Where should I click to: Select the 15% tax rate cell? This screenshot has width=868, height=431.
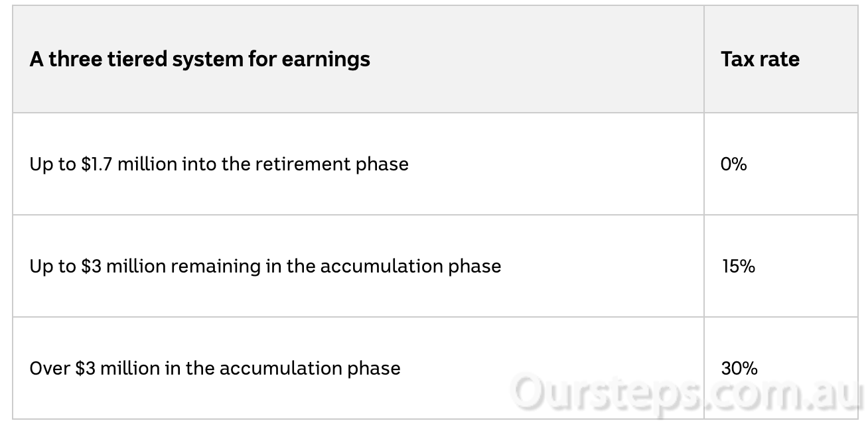(x=739, y=266)
